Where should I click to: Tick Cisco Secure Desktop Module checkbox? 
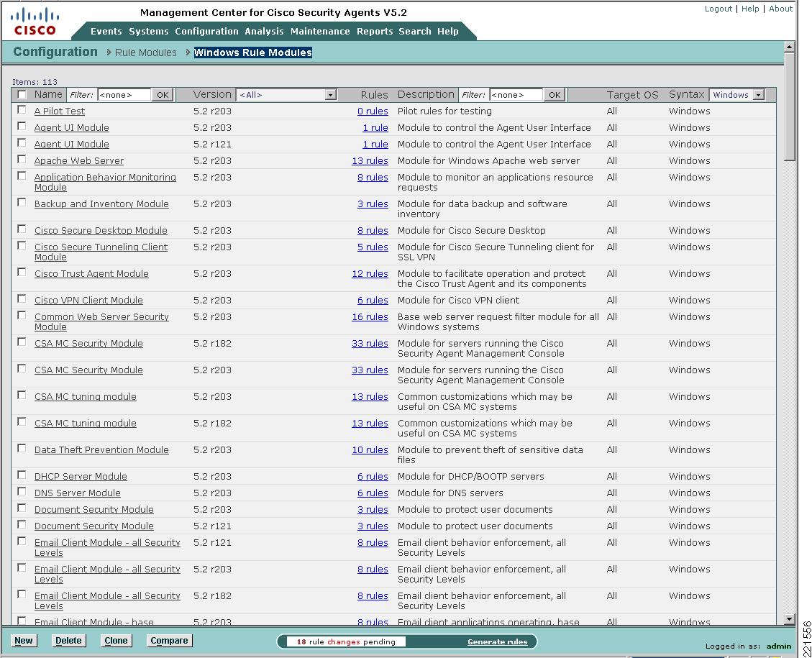(x=22, y=229)
